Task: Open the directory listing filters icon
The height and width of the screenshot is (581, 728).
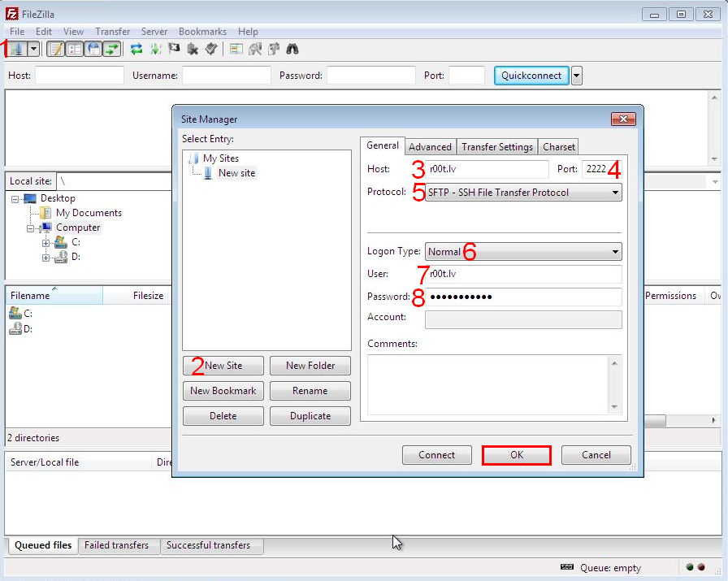Action: point(236,49)
